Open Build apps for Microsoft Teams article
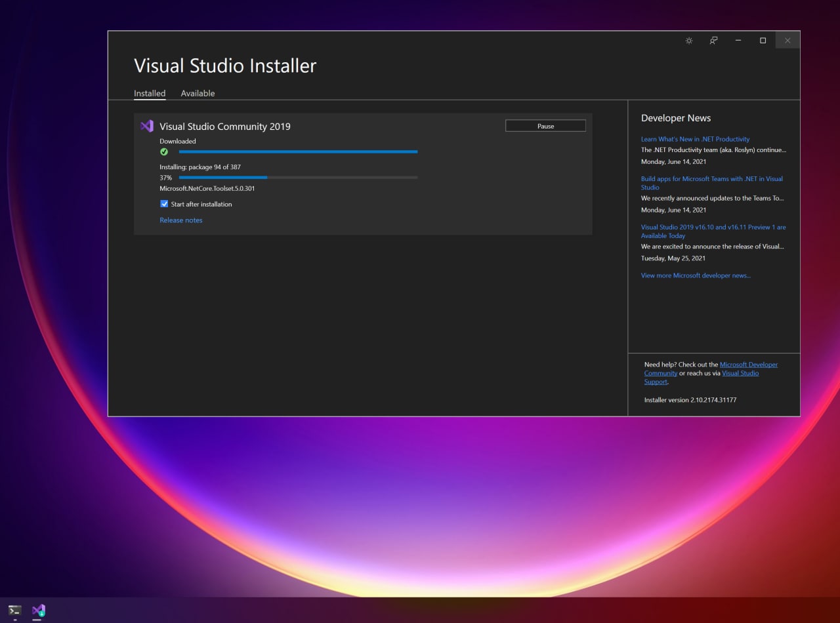 (x=712, y=183)
